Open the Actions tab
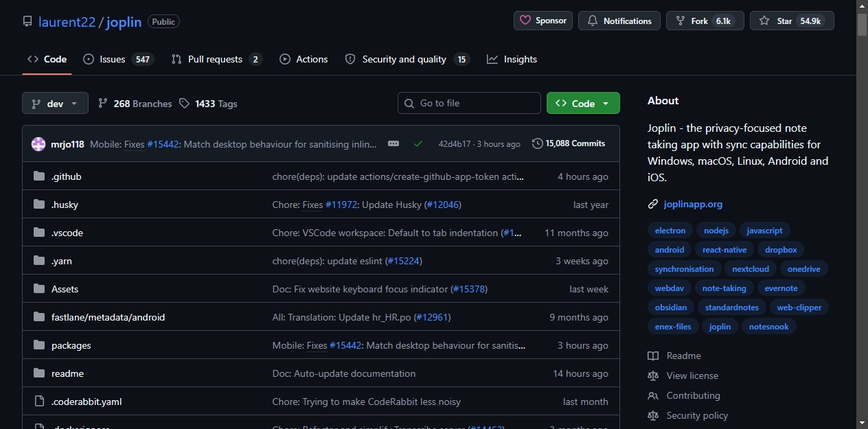Screen dimensions: 868x429 coord(304,59)
